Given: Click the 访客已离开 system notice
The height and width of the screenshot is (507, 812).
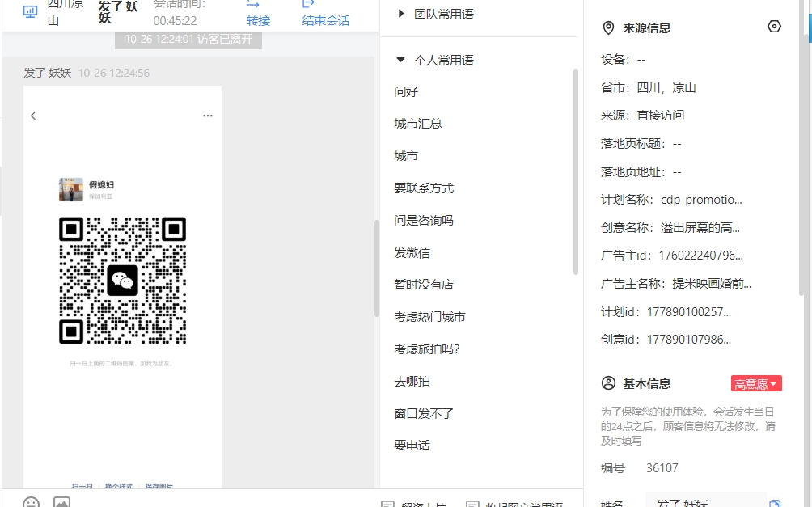Looking at the screenshot, I should tap(188, 40).
